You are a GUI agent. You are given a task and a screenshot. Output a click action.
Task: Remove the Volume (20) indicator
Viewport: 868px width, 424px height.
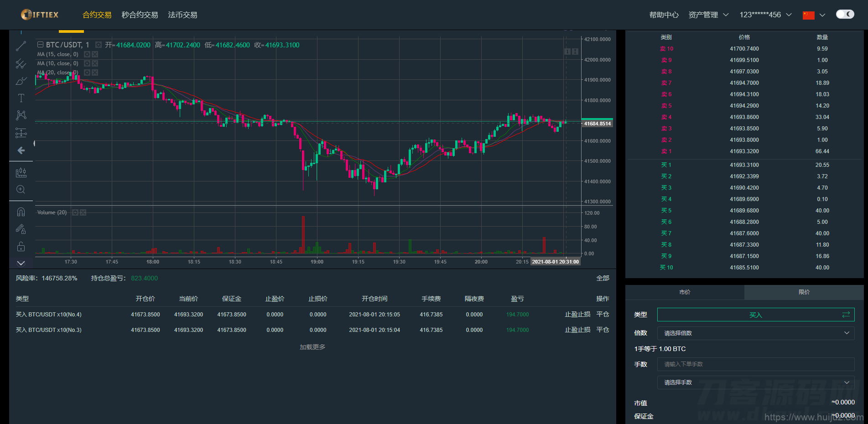[83, 212]
